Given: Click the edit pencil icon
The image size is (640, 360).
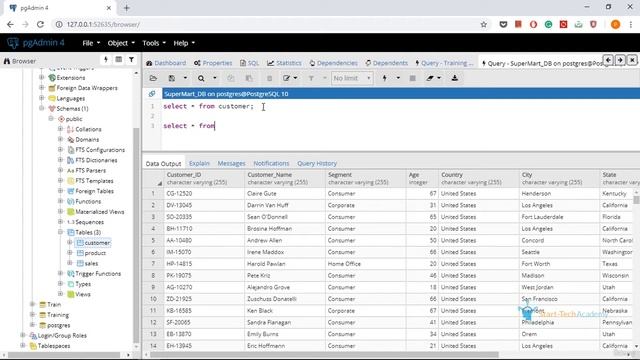Looking at the screenshot, I should click(x=287, y=78).
